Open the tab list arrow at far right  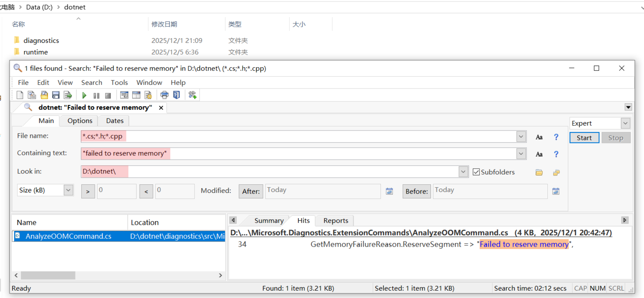628,107
